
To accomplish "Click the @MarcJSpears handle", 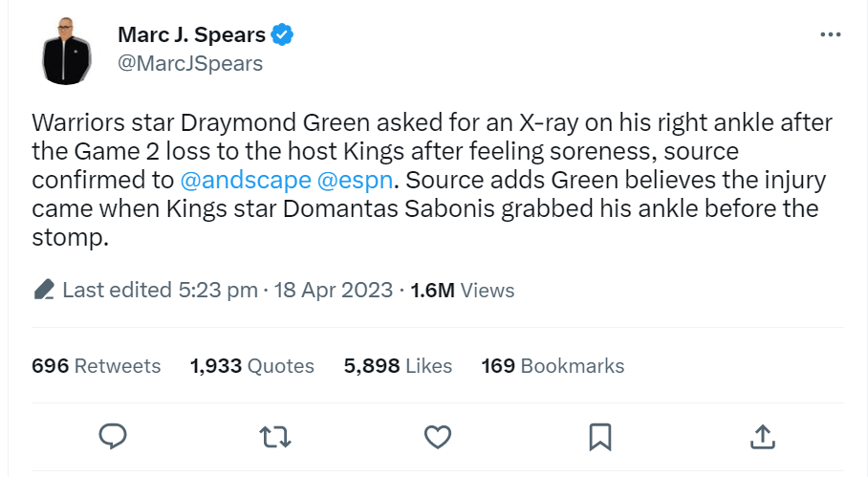I will (189, 64).
